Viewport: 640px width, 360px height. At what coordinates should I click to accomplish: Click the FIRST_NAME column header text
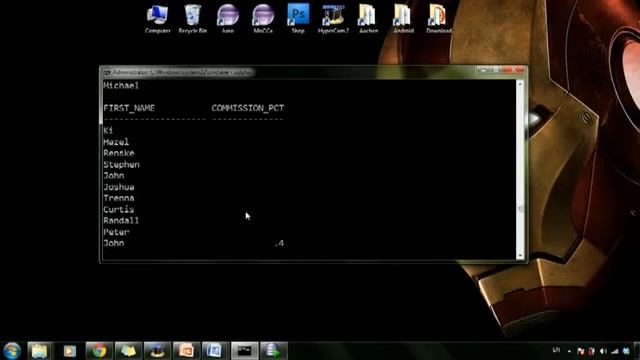(x=129, y=108)
